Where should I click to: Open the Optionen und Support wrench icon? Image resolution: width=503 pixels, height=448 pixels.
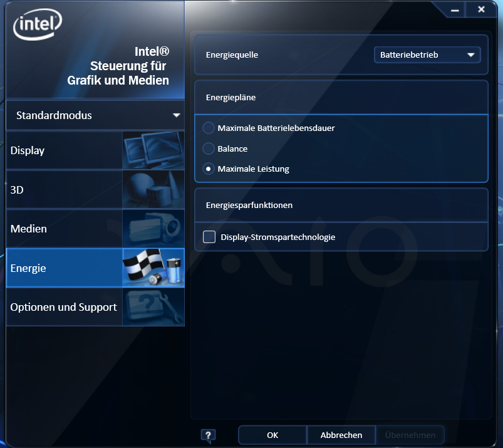coord(153,307)
